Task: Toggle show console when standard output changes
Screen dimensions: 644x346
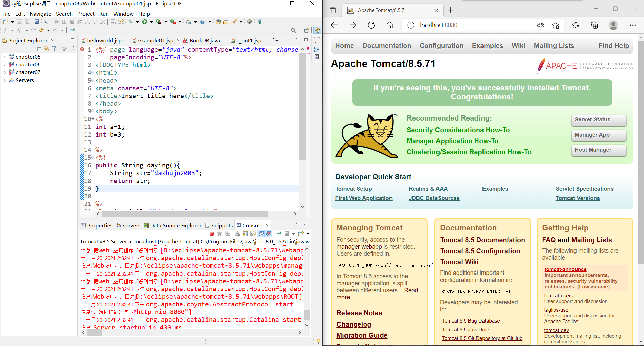Action: [x=261, y=234]
